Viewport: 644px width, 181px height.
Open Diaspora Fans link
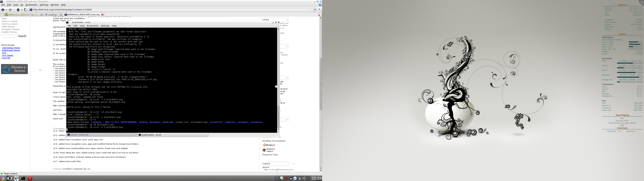click(270, 155)
